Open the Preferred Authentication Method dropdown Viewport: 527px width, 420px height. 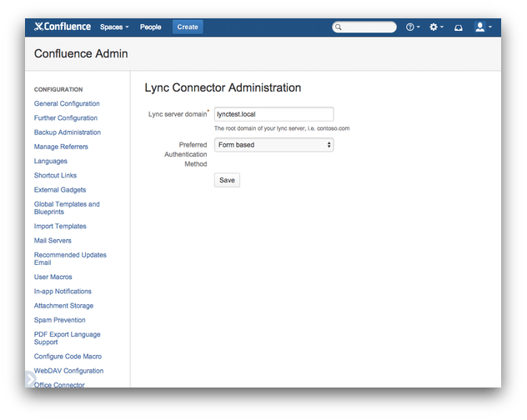tap(274, 145)
